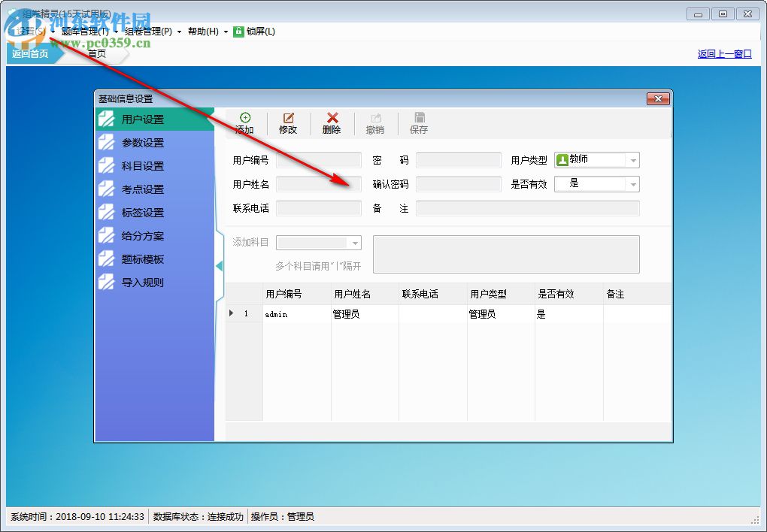The width and height of the screenshot is (767, 532).
Task: Open 导入规则 in the sidebar
Action: [x=155, y=282]
